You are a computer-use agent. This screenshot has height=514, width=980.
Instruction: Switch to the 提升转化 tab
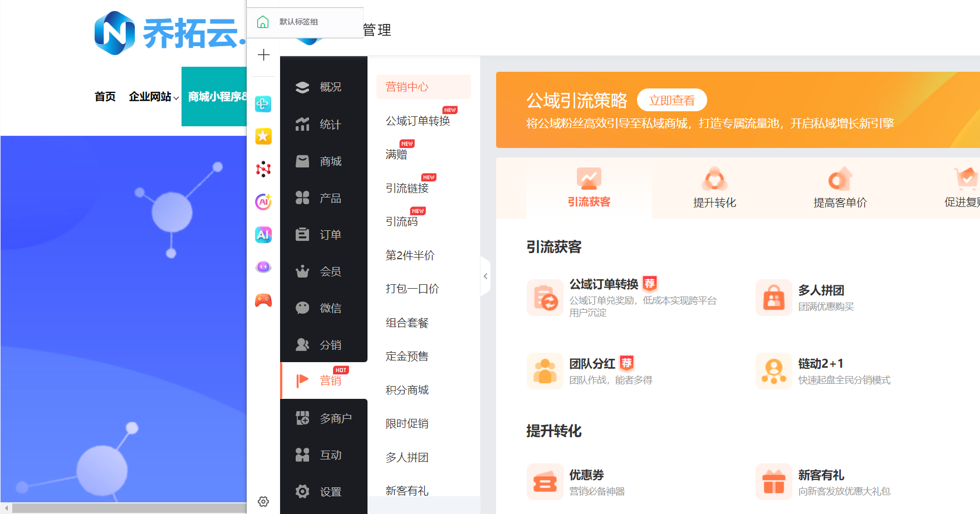click(x=714, y=188)
